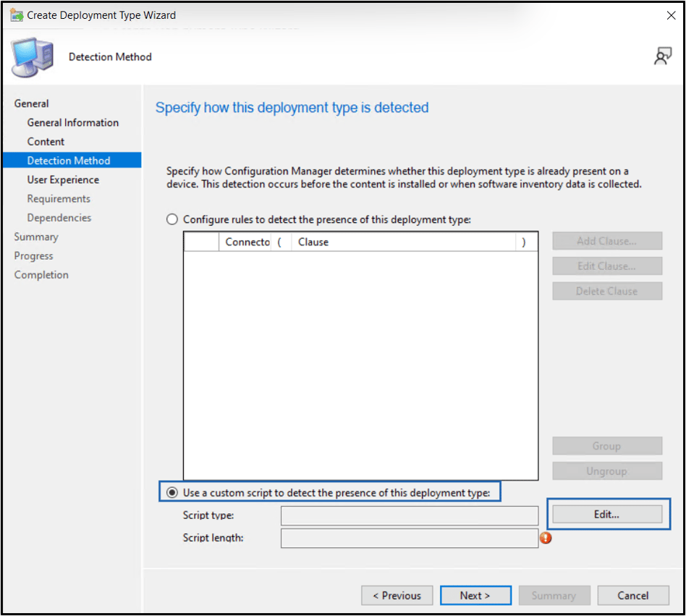Click Add Clause... button
Image resolution: width=686 pixels, height=616 pixels.
pos(607,241)
